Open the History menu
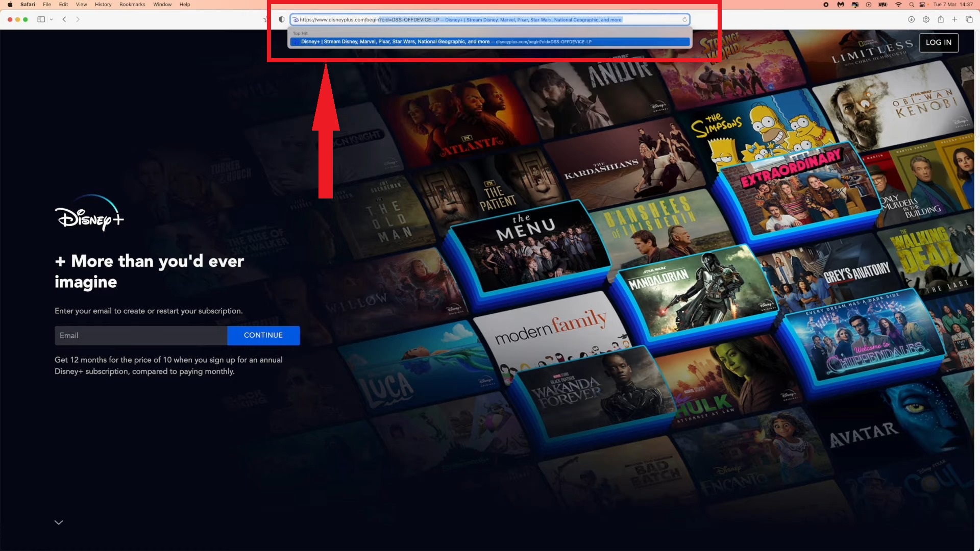This screenshot has height=551, width=980. tap(103, 5)
